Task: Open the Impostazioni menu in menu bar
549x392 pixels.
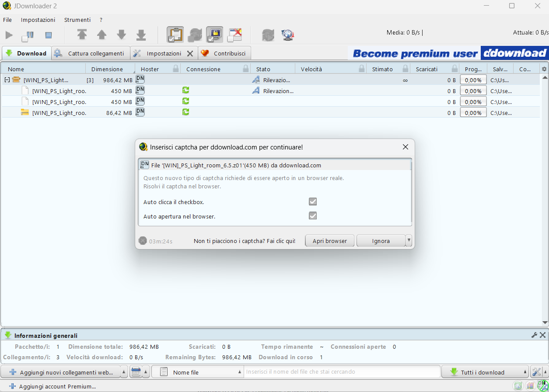Action: 38,20
